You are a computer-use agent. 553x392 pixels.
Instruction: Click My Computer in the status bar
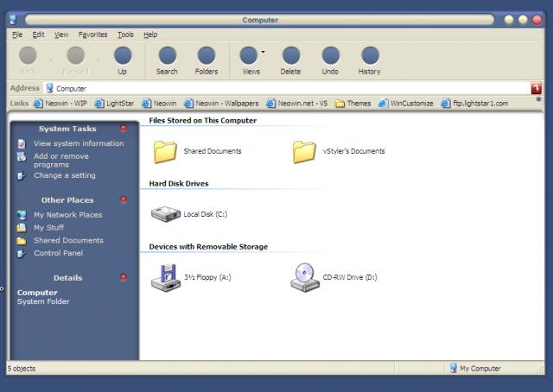click(x=475, y=369)
